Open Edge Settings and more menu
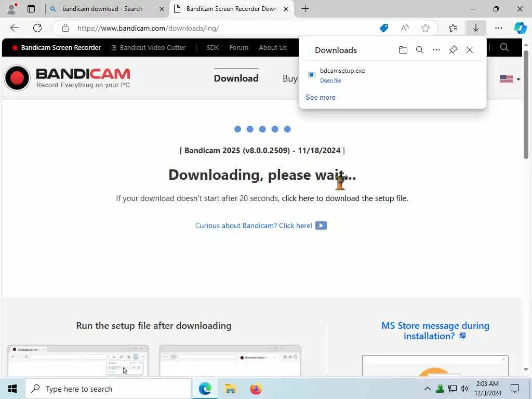 point(498,28)
